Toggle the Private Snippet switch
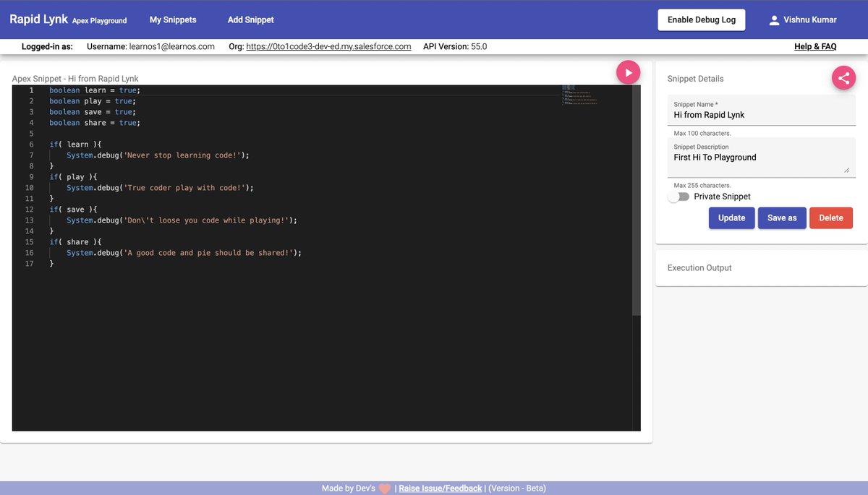This screenshot has height=495, width=868. [x=678, y=197]
